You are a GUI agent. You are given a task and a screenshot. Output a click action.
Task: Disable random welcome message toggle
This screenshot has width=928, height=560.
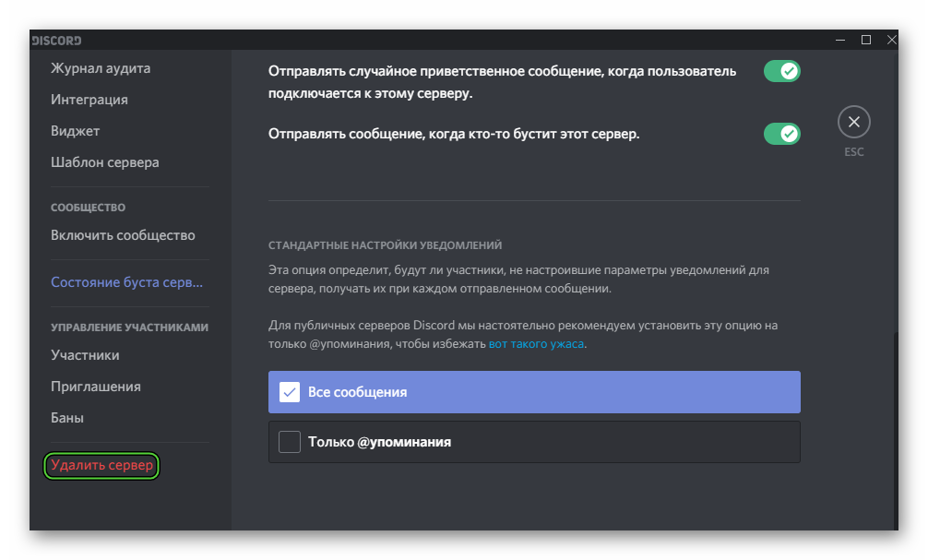(782, 71)
